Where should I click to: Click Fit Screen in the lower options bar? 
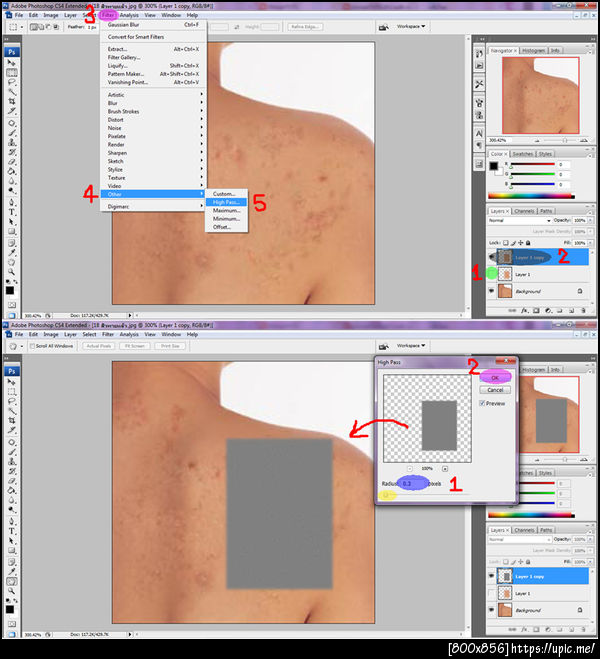[x=134, y=346]
